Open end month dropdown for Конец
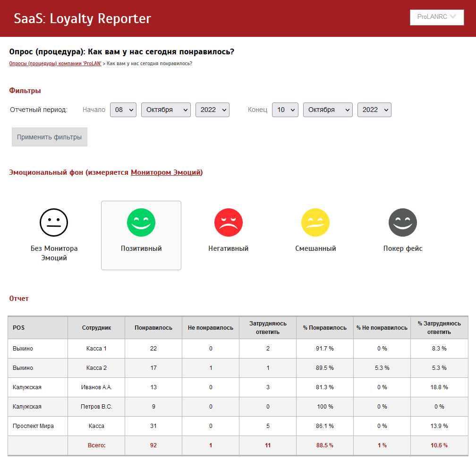This screenshot has height=470, width=476. (x=328, y=110)
